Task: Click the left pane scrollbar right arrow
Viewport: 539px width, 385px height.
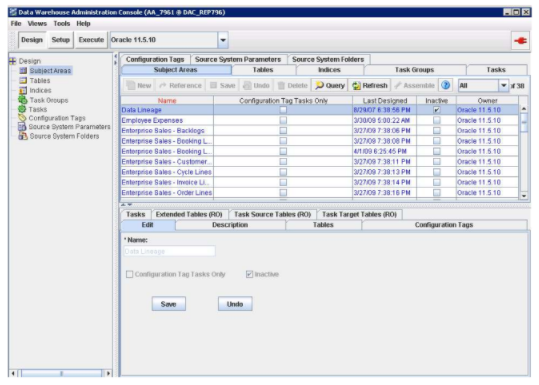Action: click(x=108, y=373)
